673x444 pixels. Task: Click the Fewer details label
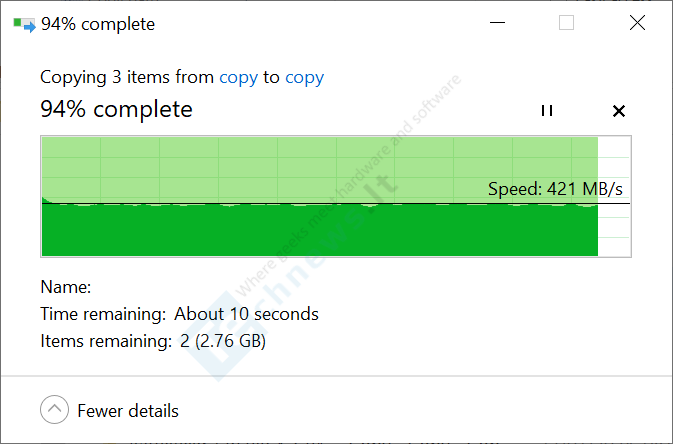(128, 411)
